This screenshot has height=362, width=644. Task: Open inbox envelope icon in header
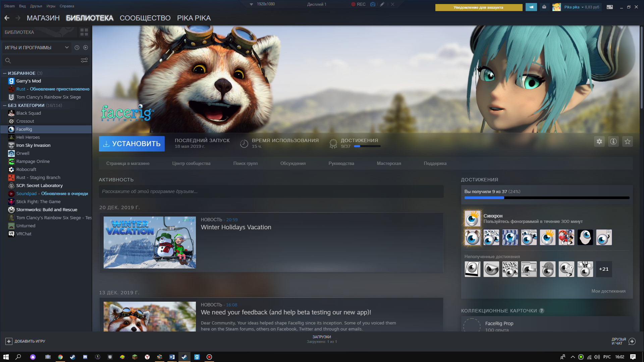[544, 7]
